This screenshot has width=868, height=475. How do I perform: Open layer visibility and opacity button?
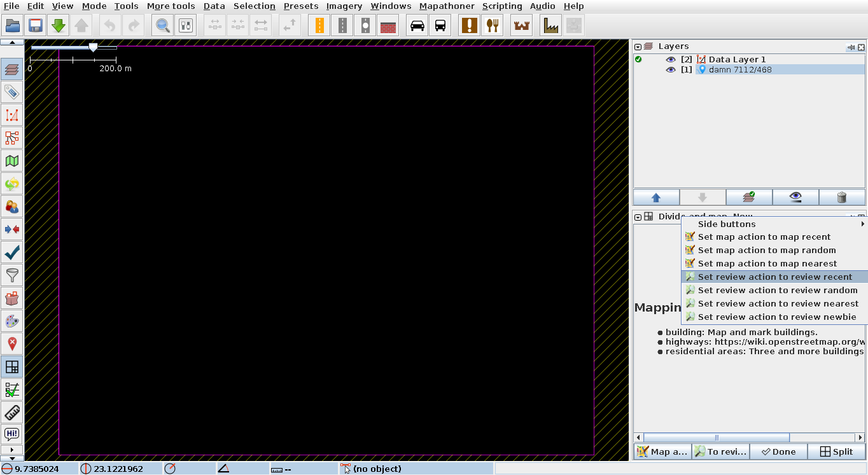795,197
